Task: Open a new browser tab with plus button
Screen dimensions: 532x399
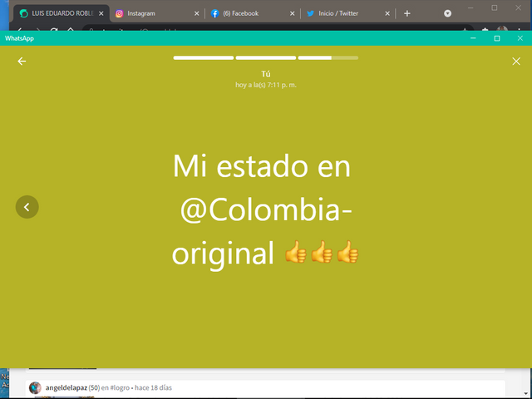Action: 407,13
